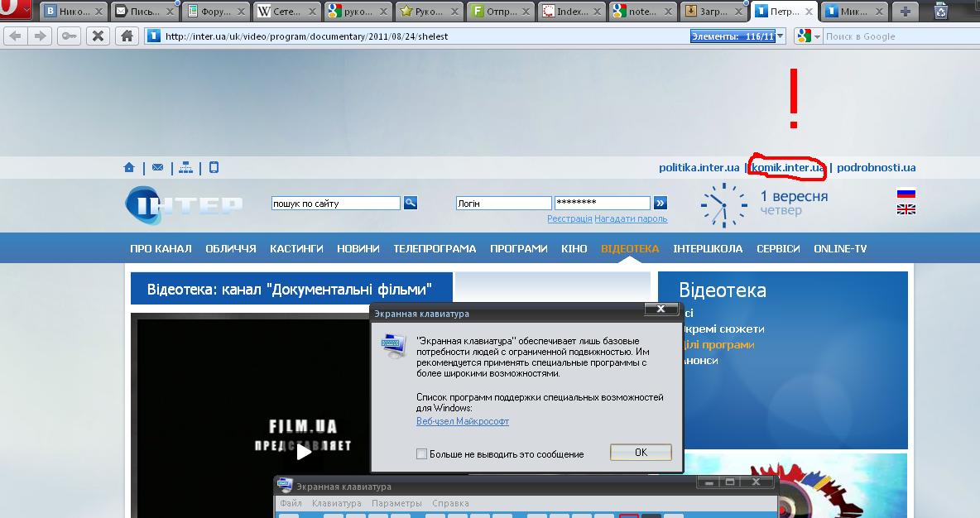Submit login with the double-arrow button
The height and width of the screenshot is (518, 980).
click(660, 203)
